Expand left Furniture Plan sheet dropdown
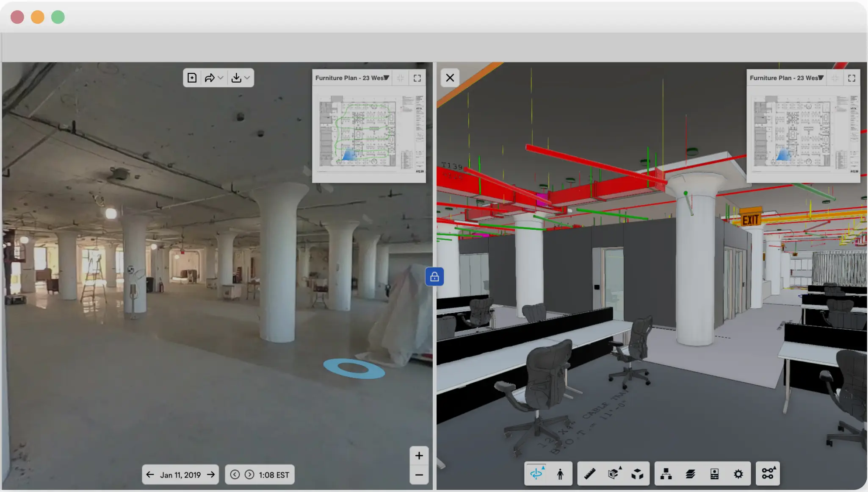 tap(386, 78)
